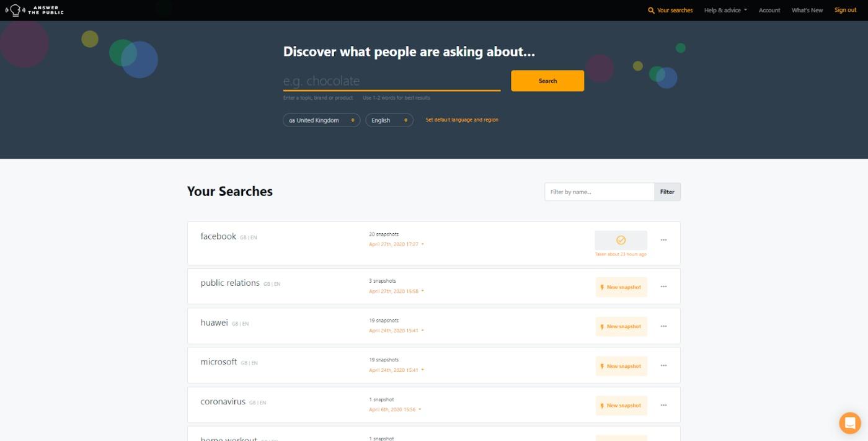868x441 pixels.
Task: Sign out of the account
Action: (x=845, y=11)
